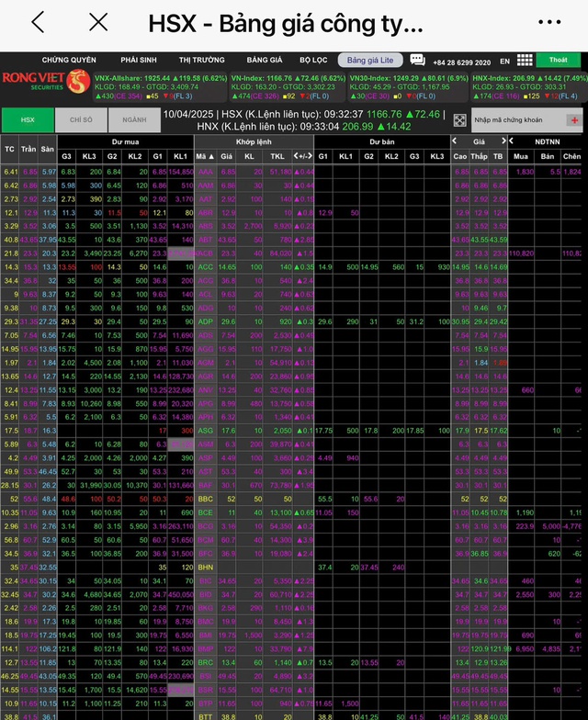Open the BỘ LỌC menu
Image resolution: width=588 pixels, height=720 pixels.
[x=313, y=61]
